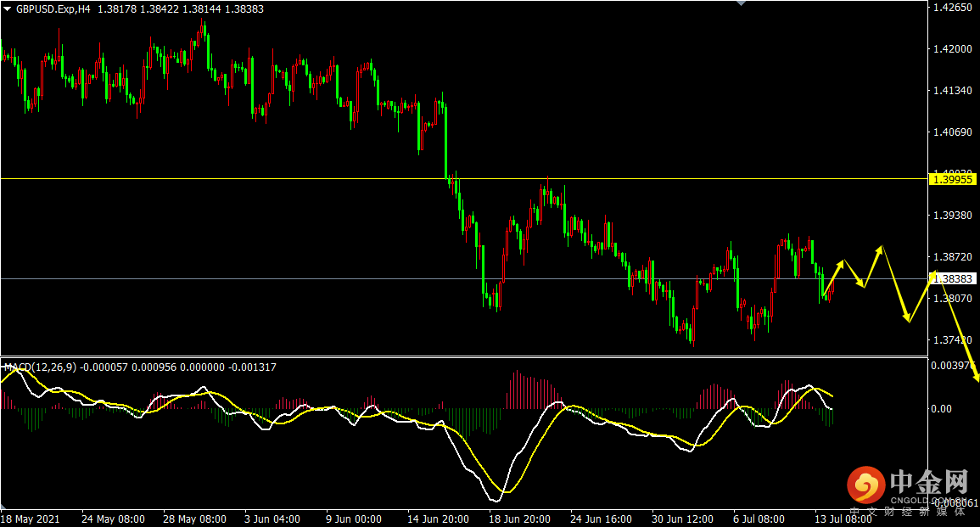The width and height of the screenshot is (980, 527).
Task: Open the GBPUSD.Exp,H4 chart dropdown triangle
Action: click(x=7, y=8)
